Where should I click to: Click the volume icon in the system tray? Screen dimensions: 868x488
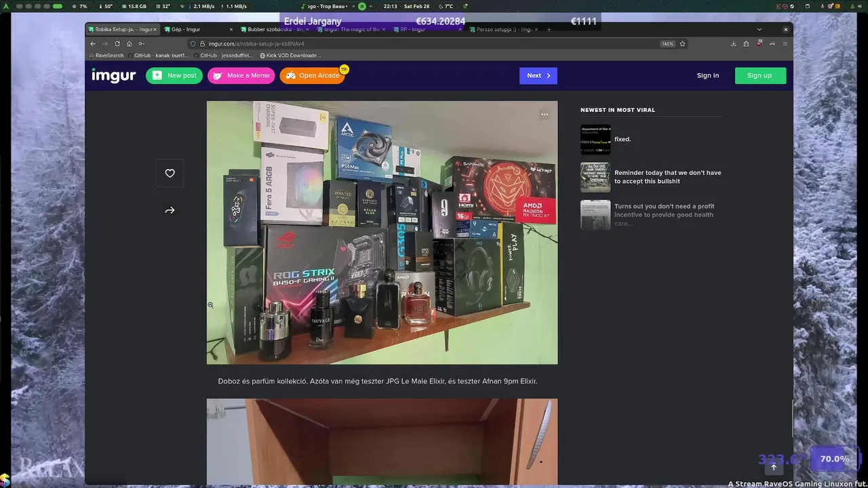tap(860, 6)
